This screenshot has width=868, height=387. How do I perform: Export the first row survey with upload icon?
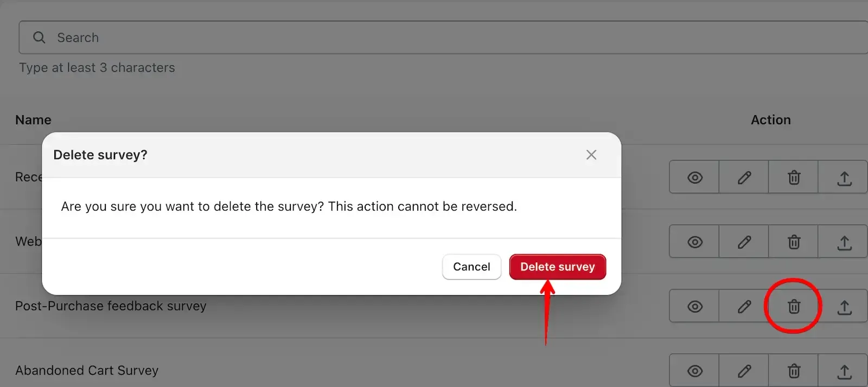(x=844, y=177)
